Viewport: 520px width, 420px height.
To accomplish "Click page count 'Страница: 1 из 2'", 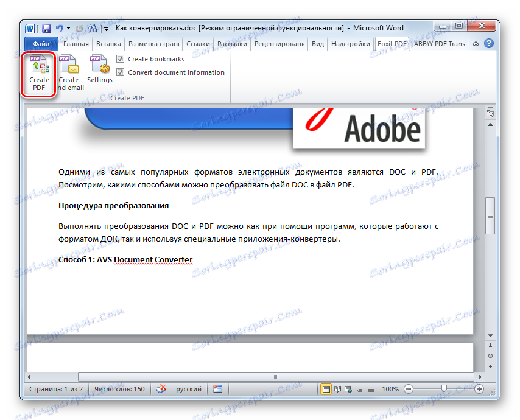I will point(56,389).
